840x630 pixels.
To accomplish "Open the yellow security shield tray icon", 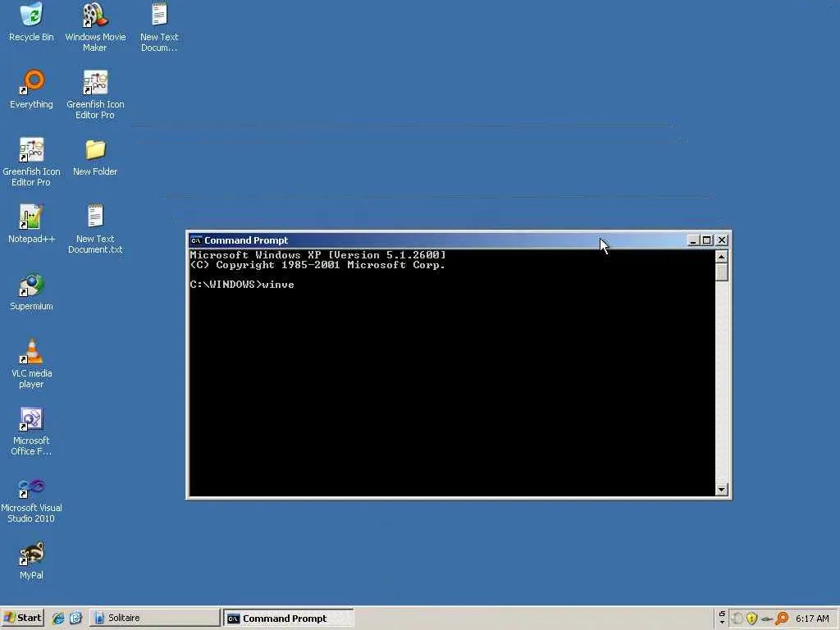I will [x=751, y=619].
